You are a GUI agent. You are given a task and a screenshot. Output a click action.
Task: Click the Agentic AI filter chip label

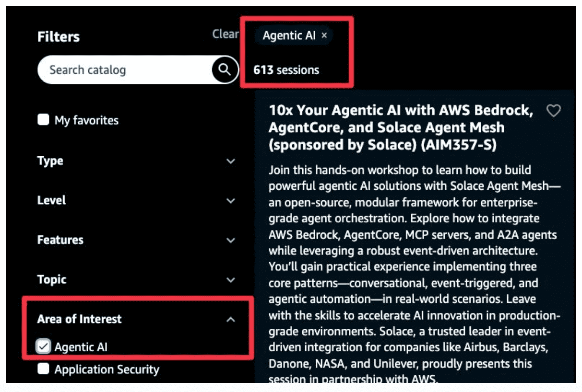289,35
